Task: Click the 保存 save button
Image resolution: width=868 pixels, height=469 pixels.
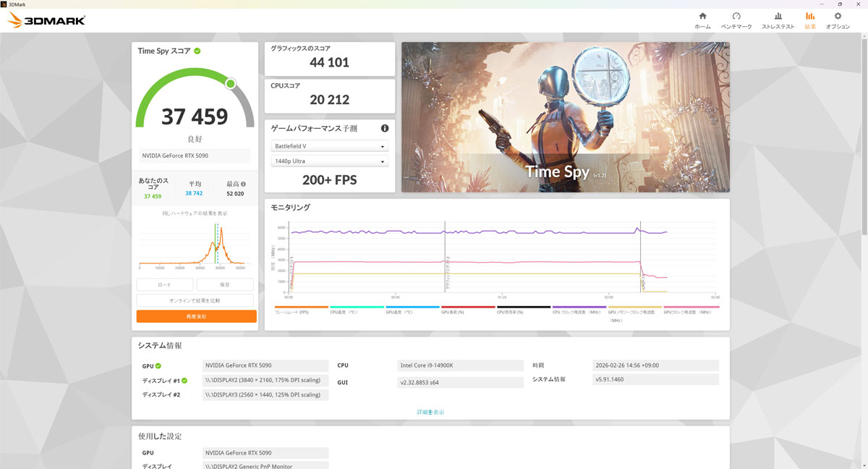Action: point(225,285)
